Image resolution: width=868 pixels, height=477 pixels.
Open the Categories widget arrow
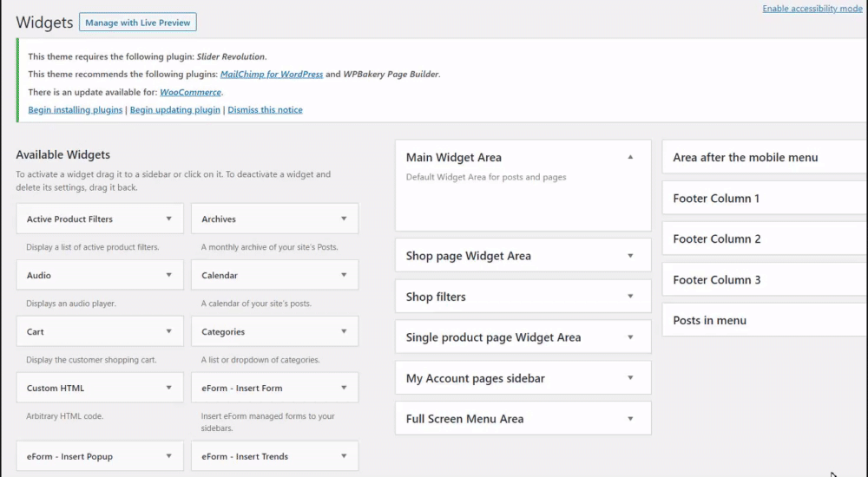[x=344, y=332]
